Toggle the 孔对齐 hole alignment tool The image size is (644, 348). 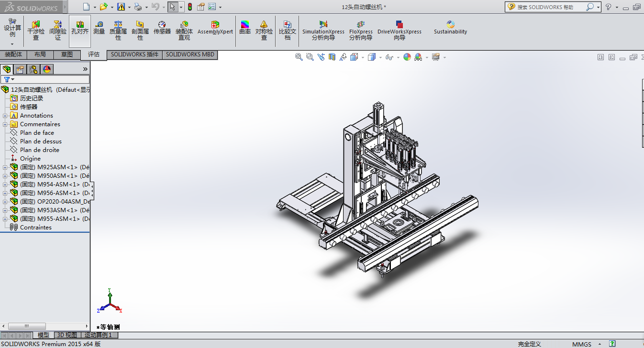pos(80,28)
